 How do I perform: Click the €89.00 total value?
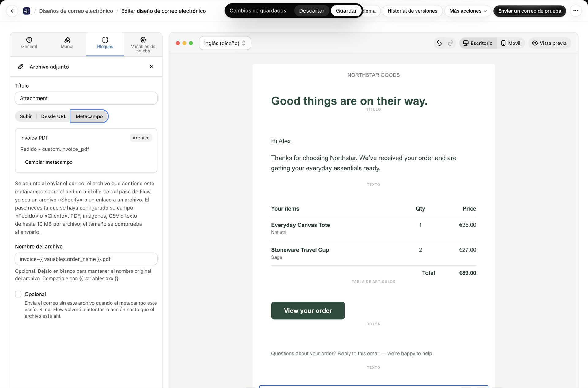point(467,273)
